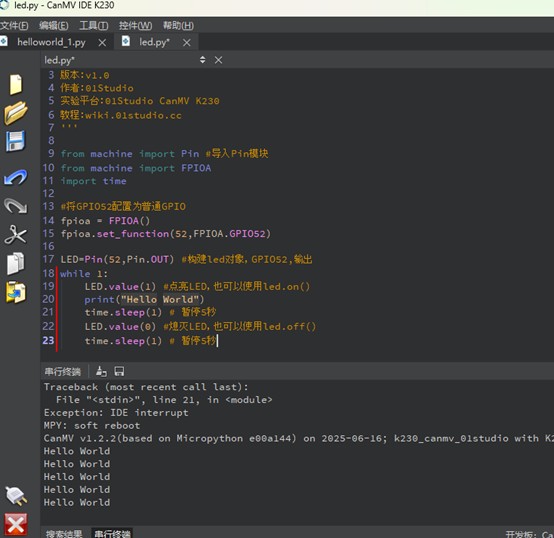Undo the last edit with blue arrow
The image size is (554, 538).
[x=16, y=177]
